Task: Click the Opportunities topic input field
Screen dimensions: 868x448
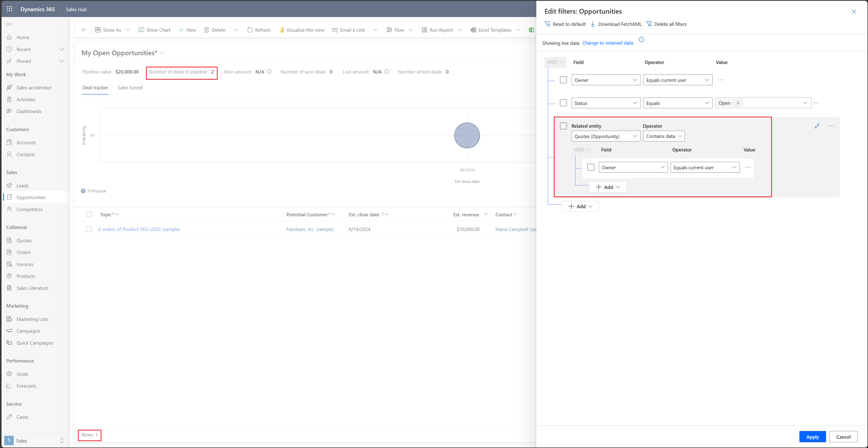Action: [140, 229]
